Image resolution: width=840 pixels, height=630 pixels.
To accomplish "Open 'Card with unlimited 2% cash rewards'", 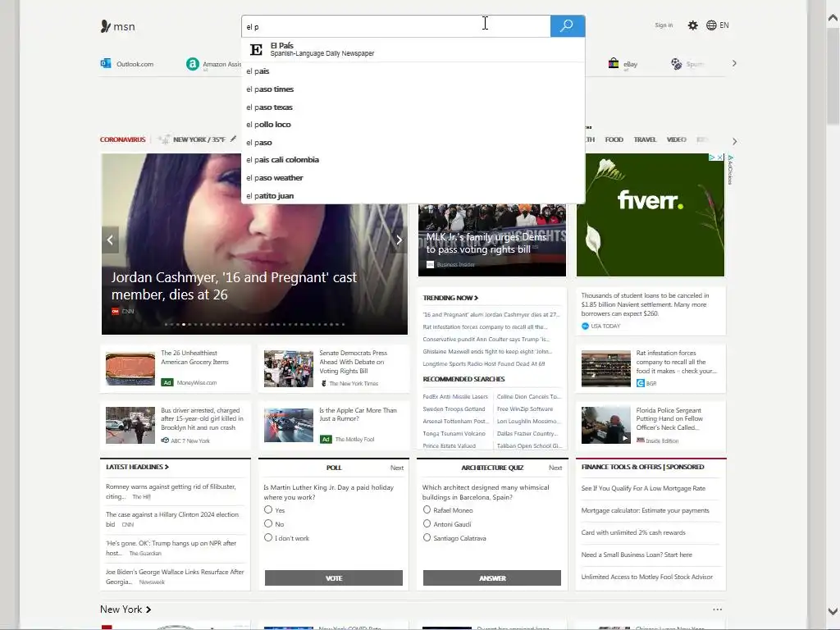I will click(x=633, y=532).
